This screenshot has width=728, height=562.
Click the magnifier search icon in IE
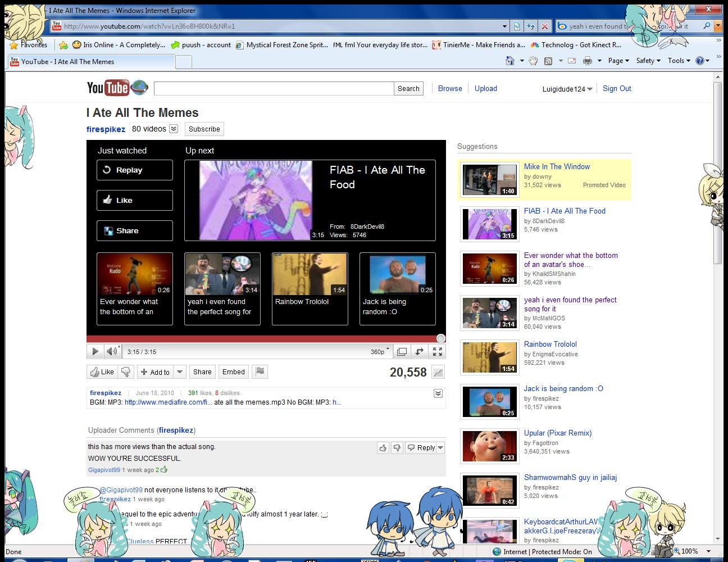pyautogui.click(x=707, y=26)
